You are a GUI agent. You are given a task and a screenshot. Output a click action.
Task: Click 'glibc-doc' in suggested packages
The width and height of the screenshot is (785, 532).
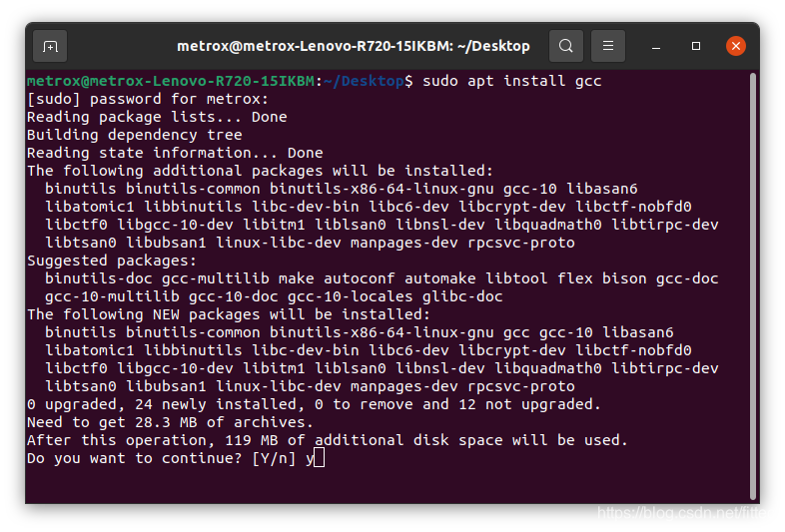(x=462, y=296)
